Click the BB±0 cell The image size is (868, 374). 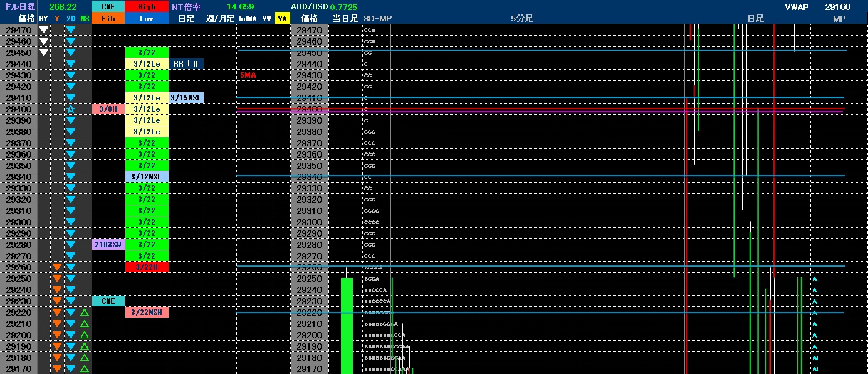click(186, 63)
